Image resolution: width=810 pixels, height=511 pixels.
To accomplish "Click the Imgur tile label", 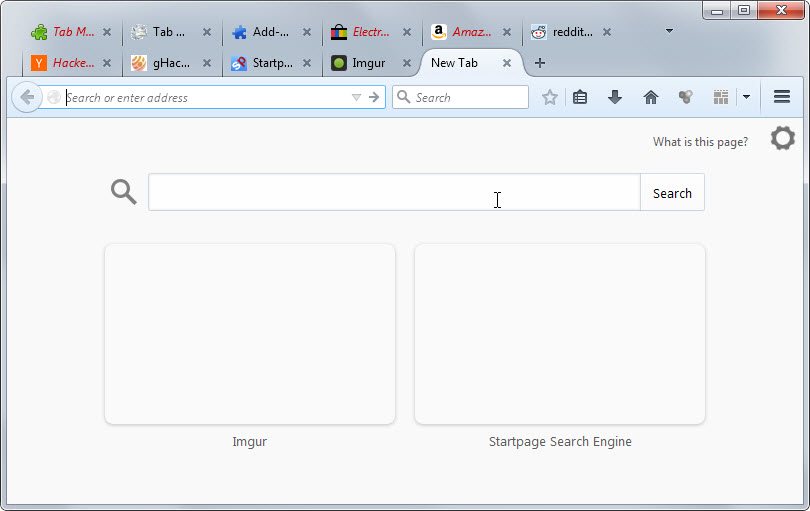I will (x=250, y=442).
